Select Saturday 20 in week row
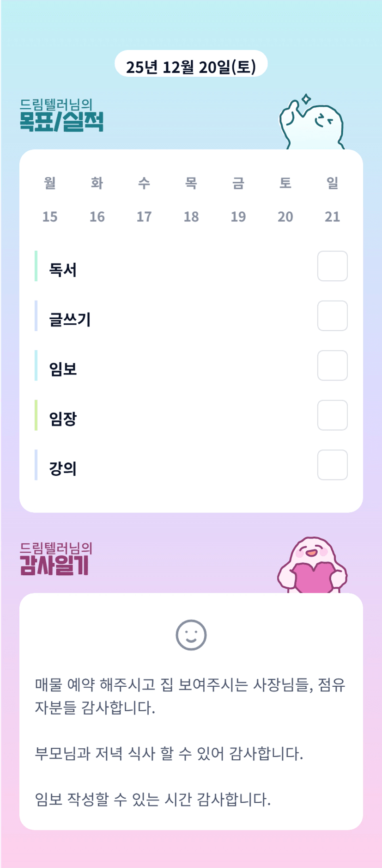 (285, 216)
